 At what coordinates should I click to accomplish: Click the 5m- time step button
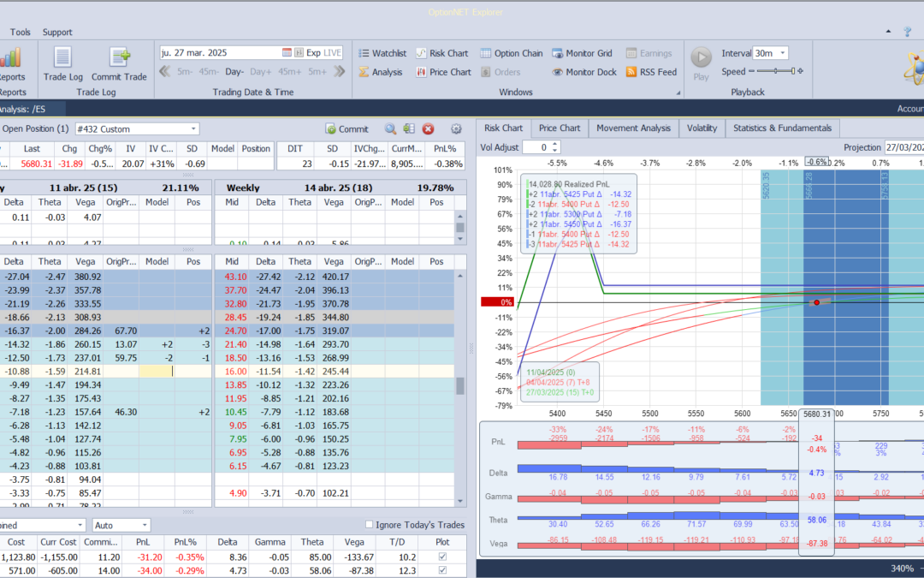click(185, 71)
